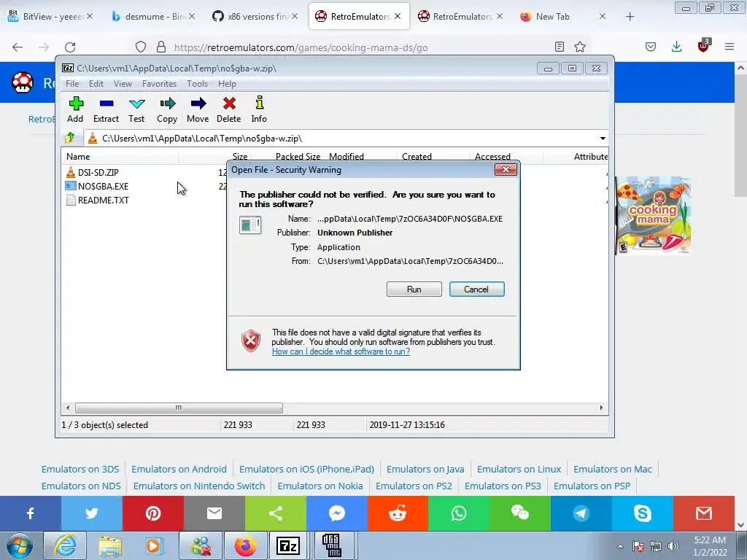747x560 pixels.
Task: Click the Move toolbar icon
Action: click(x=198, y=110)
